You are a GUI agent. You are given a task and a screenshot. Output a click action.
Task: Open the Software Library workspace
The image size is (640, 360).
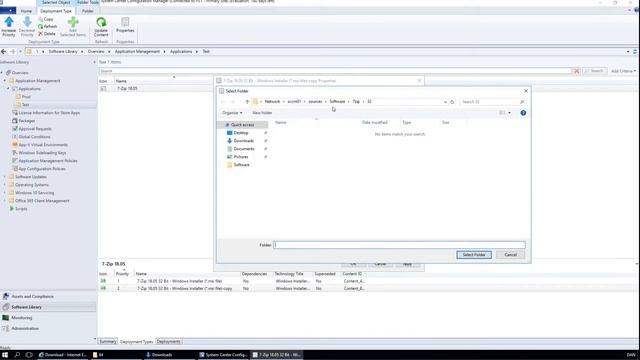click(x=48, y=307)
